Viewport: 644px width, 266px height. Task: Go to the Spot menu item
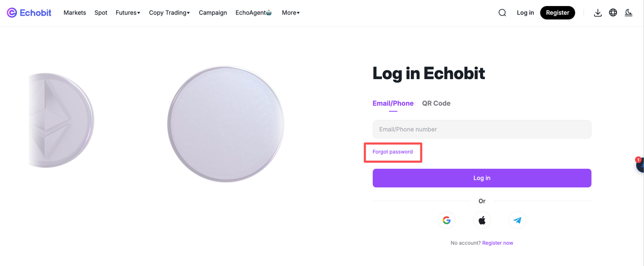pyautogui.click(x=101, y=13)
